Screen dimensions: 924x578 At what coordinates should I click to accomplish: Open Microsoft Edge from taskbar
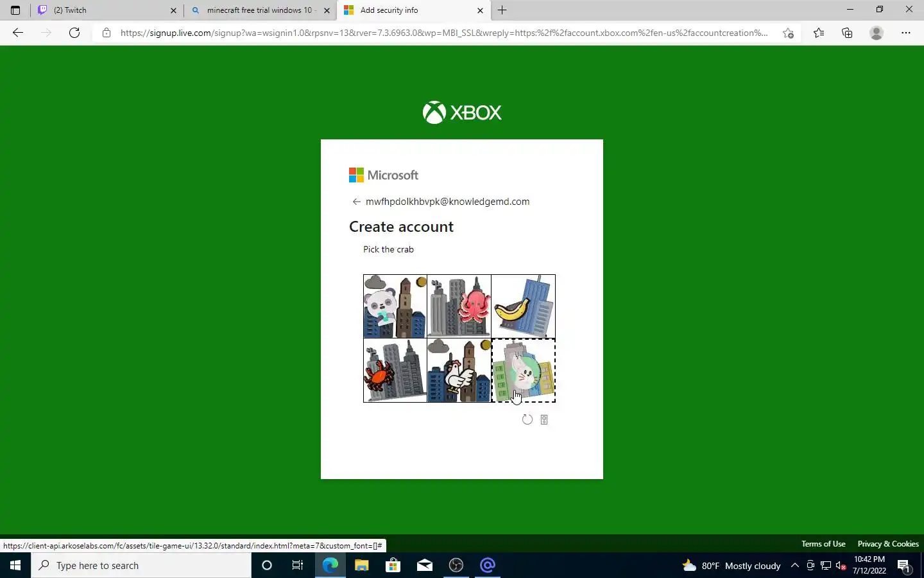coord(330,565)
